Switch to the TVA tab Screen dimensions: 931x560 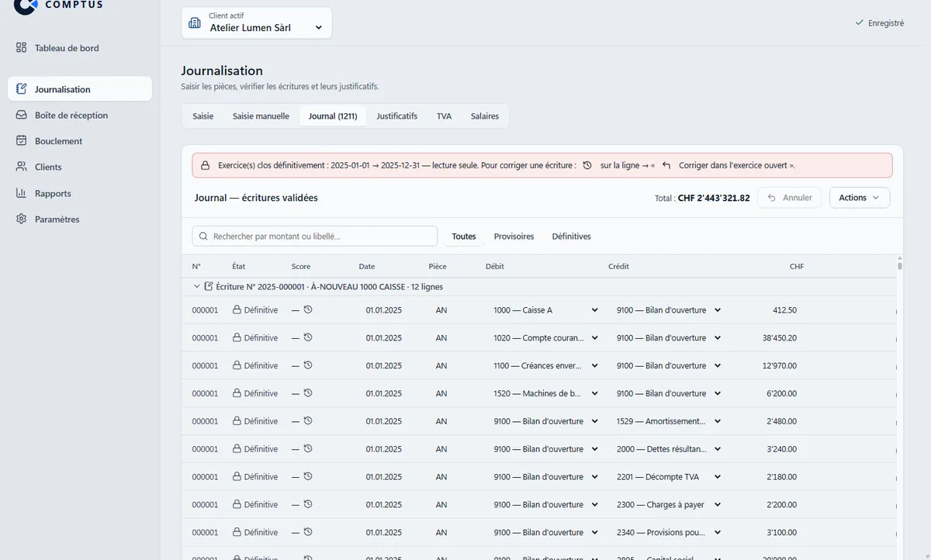tap(444, 116)
